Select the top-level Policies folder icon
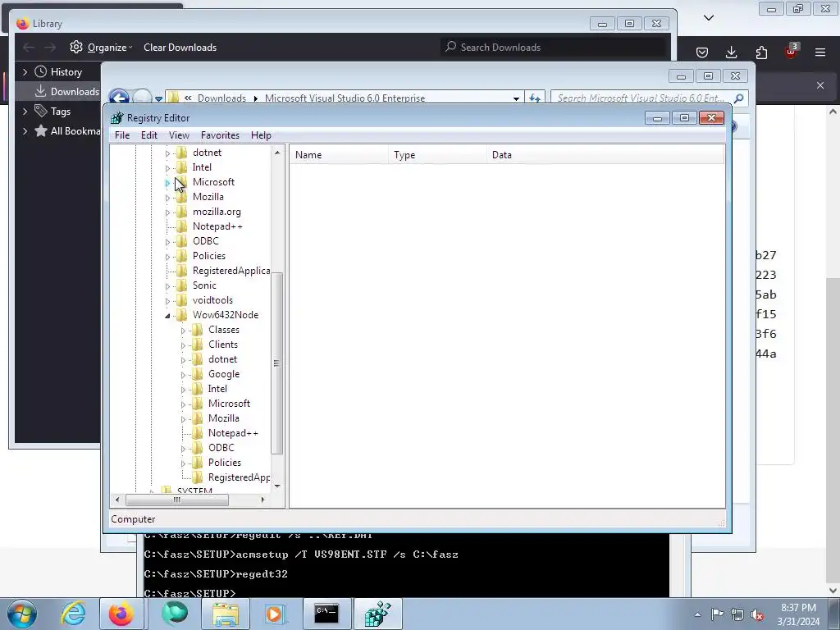This screenshot has width=840, height=630. click(x=182, y=256)
